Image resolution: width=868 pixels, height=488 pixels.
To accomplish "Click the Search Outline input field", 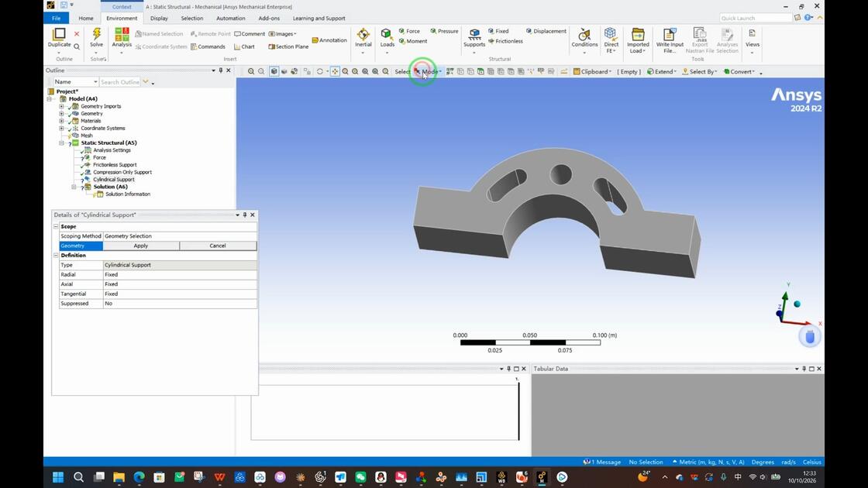I will coord(120,82).
